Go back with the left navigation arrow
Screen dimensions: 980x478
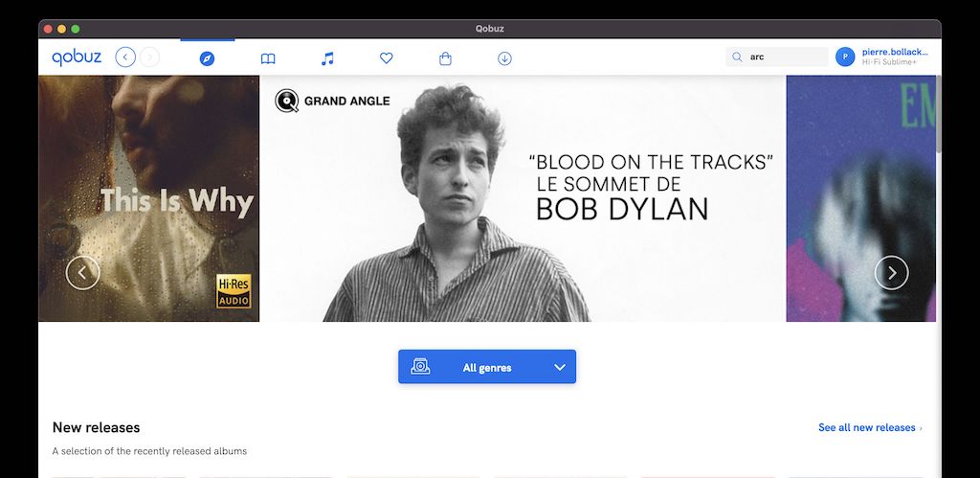coord(125,57)
